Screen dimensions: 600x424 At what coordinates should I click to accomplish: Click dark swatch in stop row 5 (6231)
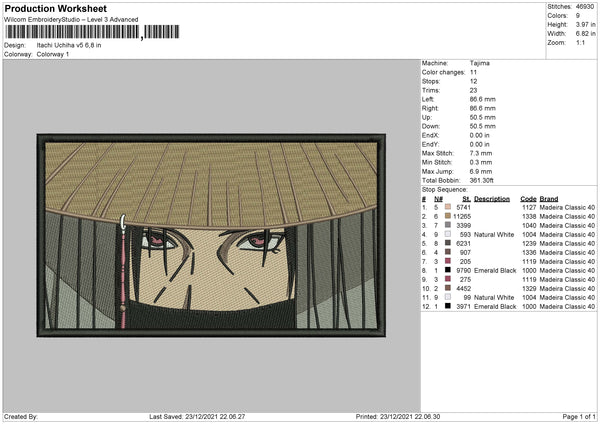[448, 243]
